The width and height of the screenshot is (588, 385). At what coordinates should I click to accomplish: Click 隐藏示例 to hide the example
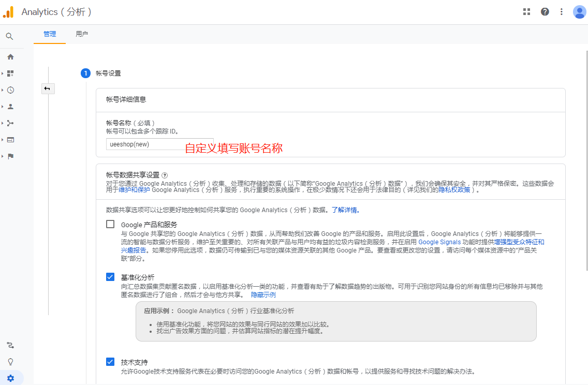pyautogui.click(x=263, y=294)
